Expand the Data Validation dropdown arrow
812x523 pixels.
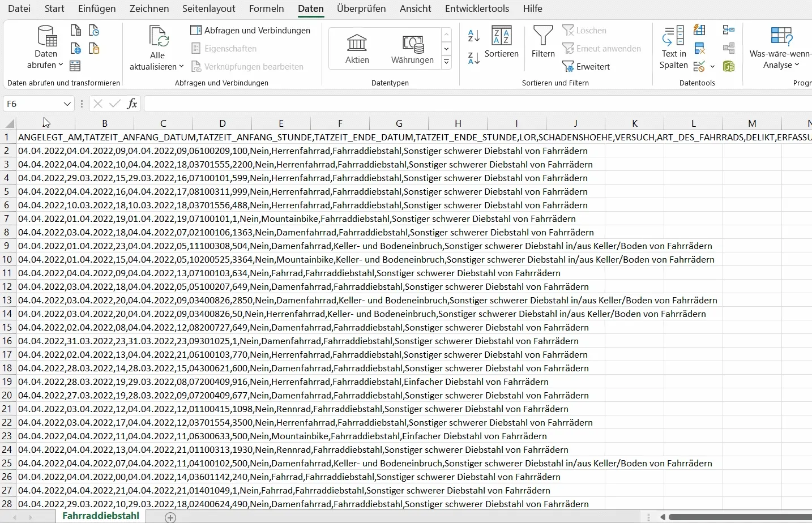pyautogui.click(x=712, y=67)
